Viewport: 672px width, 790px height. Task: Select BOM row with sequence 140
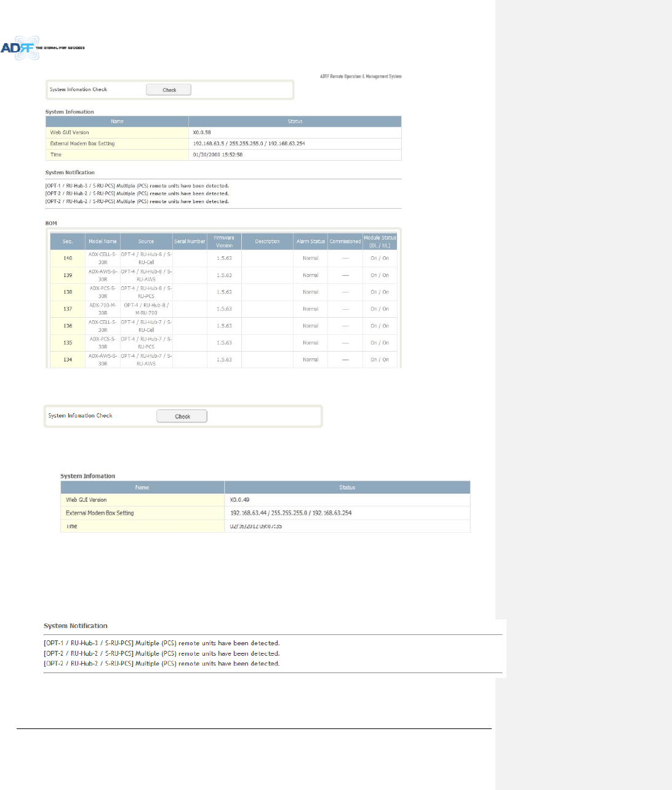[x=223, y=258]
